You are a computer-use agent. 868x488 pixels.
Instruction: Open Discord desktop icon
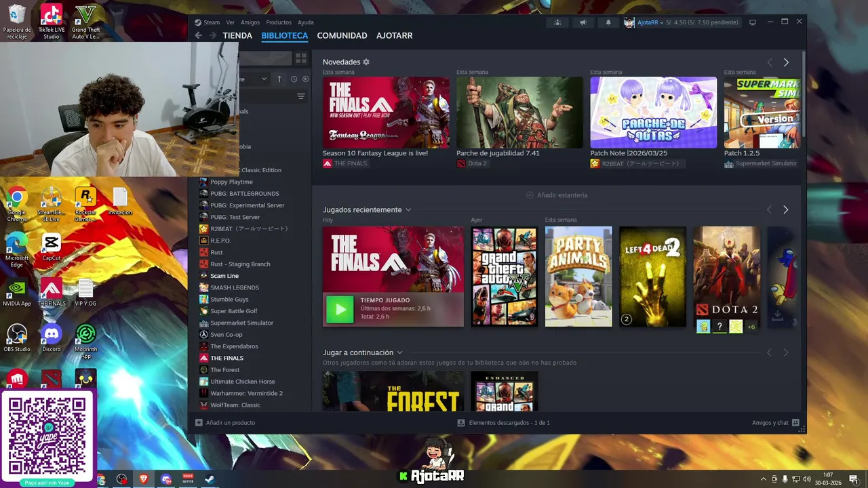click(52, 338)
